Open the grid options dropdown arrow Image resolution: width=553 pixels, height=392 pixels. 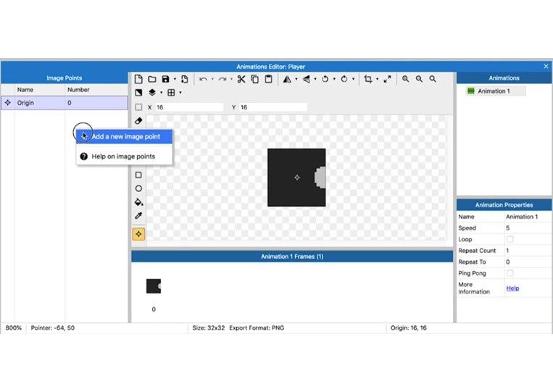(x=180, y=92)
